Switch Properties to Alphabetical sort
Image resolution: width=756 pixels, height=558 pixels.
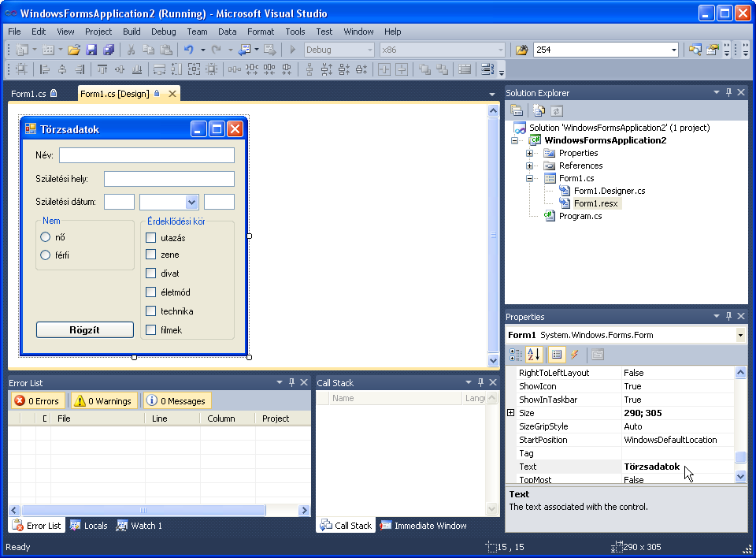click(x=534, y=355)
